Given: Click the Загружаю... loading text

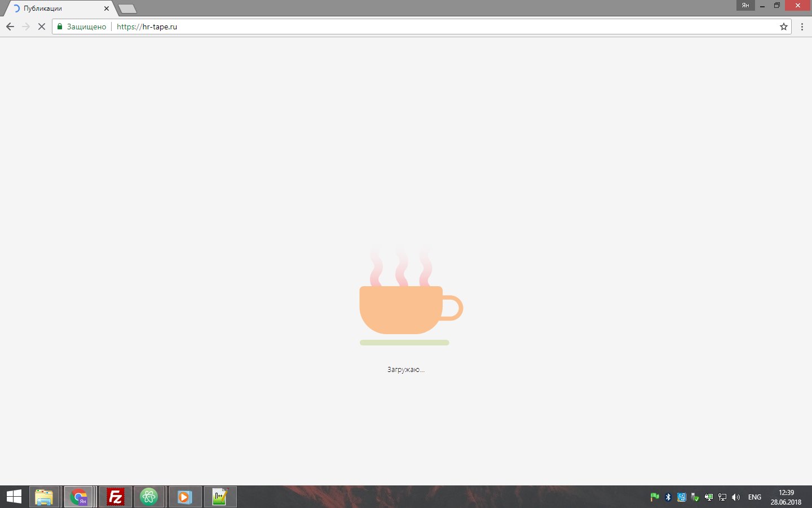Looking at the screenshot, I should pyautogui.click(x=406, y=370).
